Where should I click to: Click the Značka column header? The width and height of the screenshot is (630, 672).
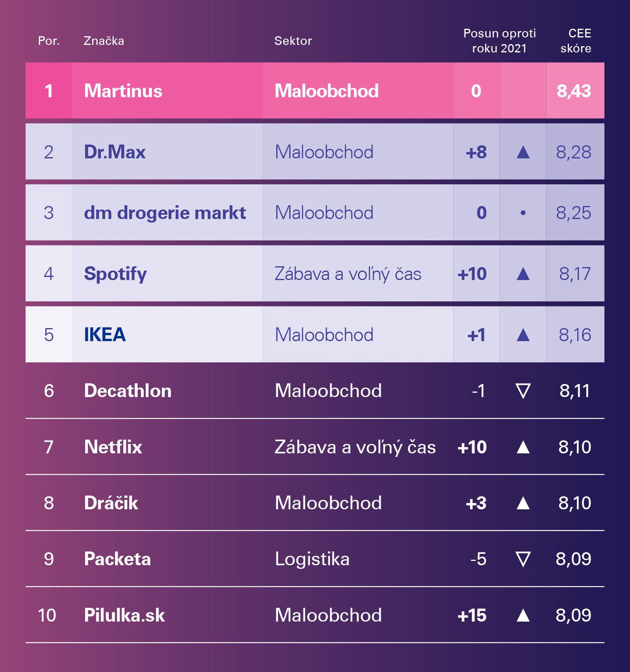pos(104,41)
